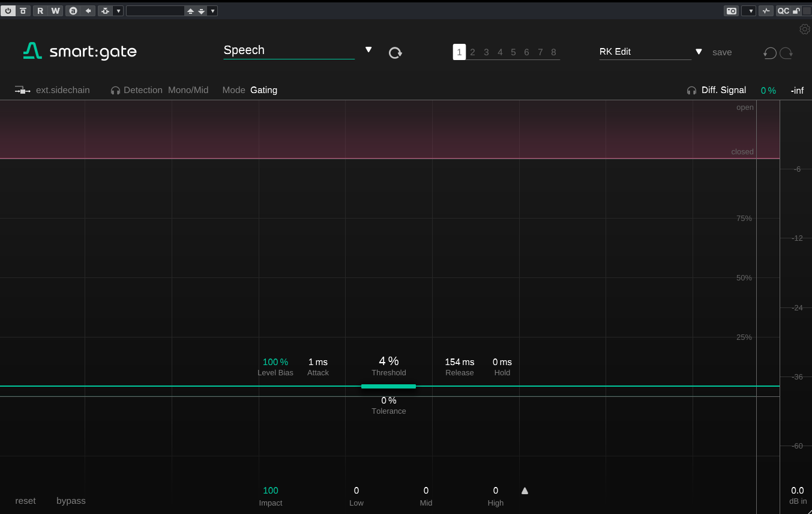The height and width of the screenshot is (514, 812).
Task: Click the RK Edit preset name
Action: click(x=645, y=52)
